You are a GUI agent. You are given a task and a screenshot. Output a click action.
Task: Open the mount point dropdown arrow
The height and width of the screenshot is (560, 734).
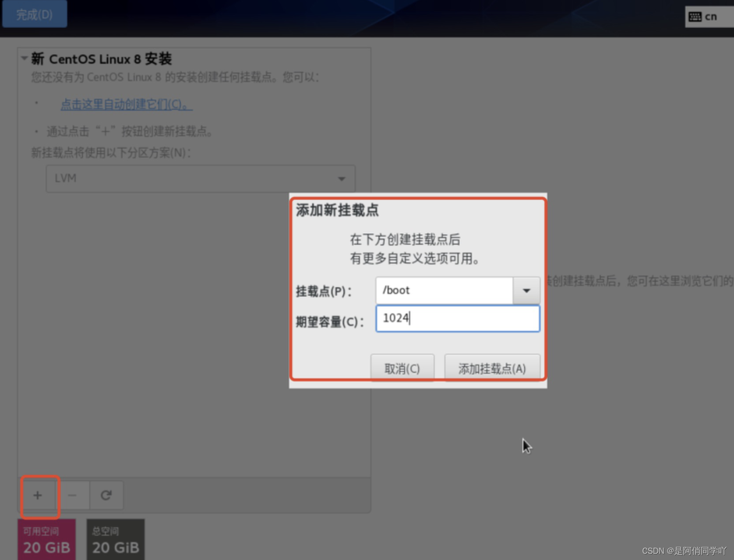(x=526, y=291)
